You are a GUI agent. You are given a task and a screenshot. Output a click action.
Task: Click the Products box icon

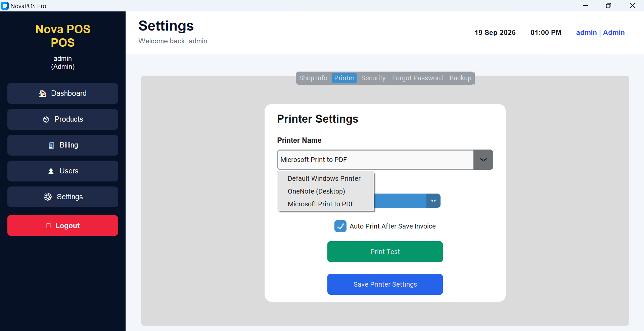46,119
